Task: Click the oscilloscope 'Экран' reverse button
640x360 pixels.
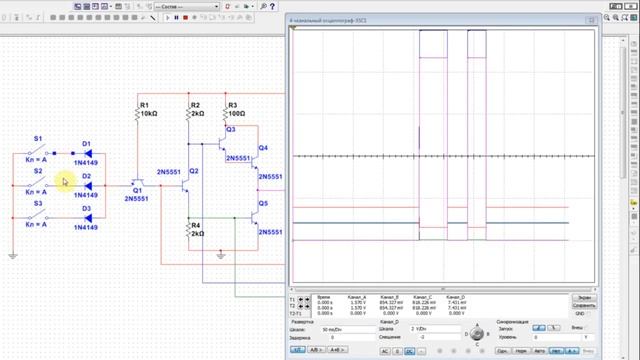Action: coord(584,298)
